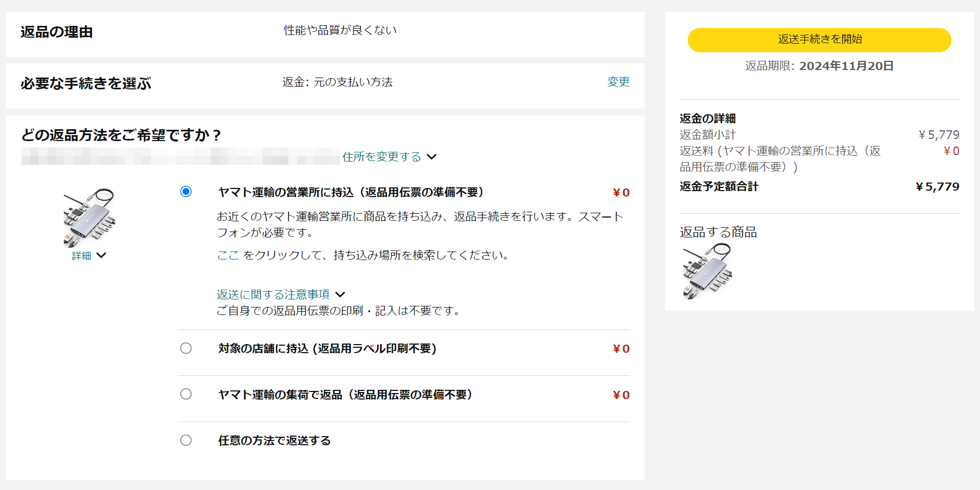Click the ヤマト運輸の集荷で返品 option label text
This screenshot has height=490, width=980.
345,395
